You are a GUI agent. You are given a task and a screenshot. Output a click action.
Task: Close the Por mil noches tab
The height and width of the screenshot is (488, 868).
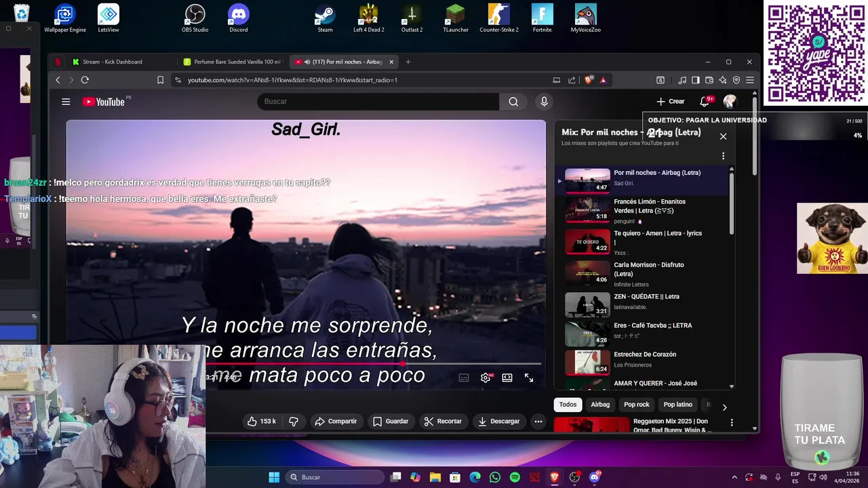point(391,62)
